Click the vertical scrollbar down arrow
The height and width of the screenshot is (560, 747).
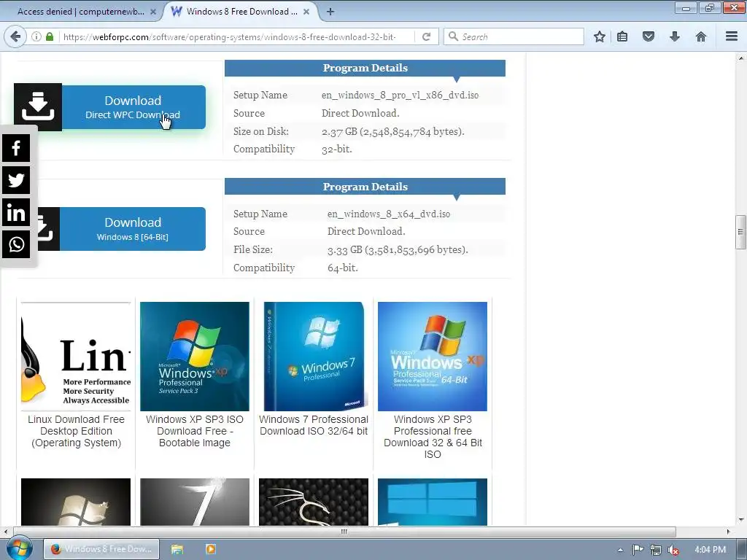tap(741, 520)
